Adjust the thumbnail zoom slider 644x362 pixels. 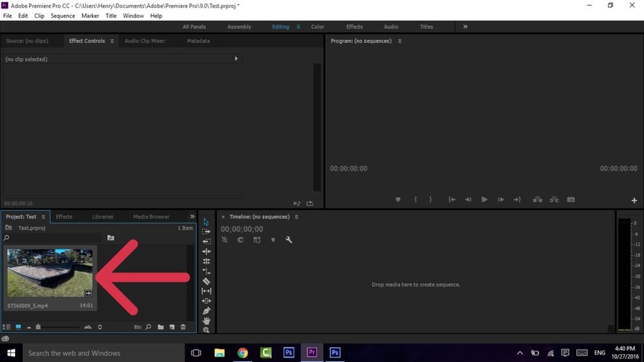[38, 327]
